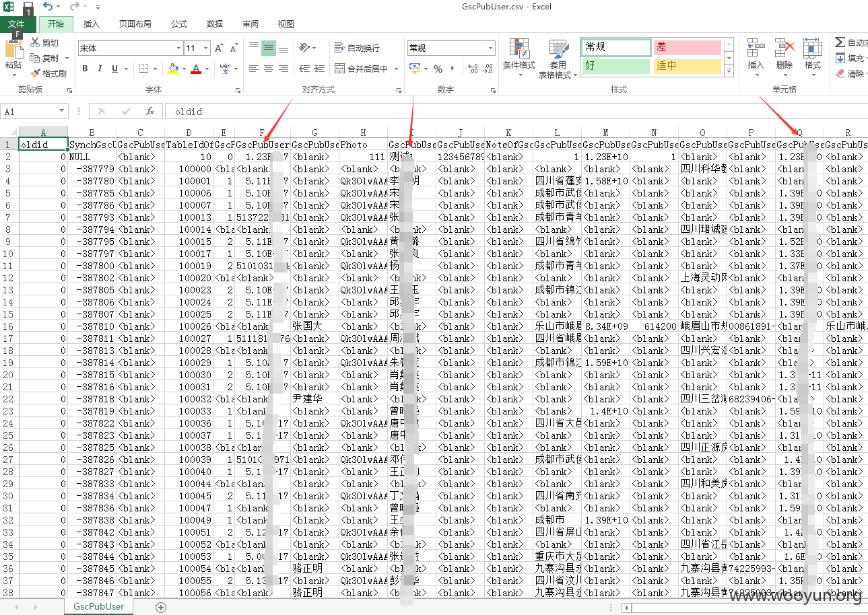Select the GscPubUser sheet tab

98,606
